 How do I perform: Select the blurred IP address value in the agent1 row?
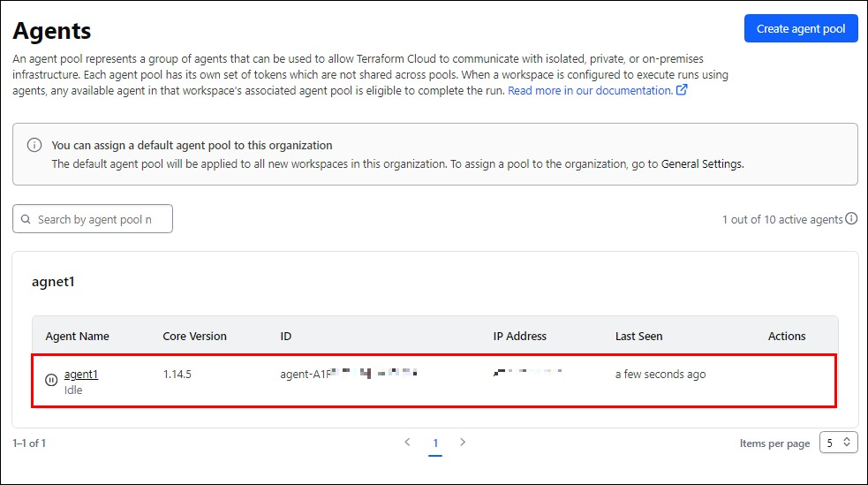click(x=527, y=372)
